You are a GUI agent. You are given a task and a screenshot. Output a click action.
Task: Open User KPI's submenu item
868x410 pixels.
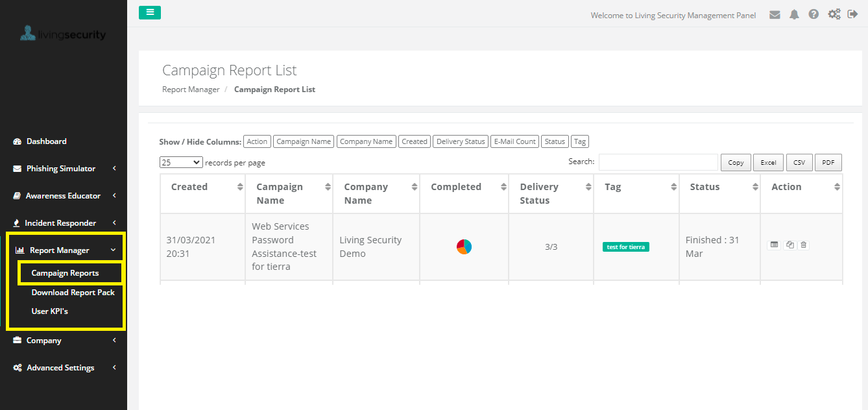(50, 311)
